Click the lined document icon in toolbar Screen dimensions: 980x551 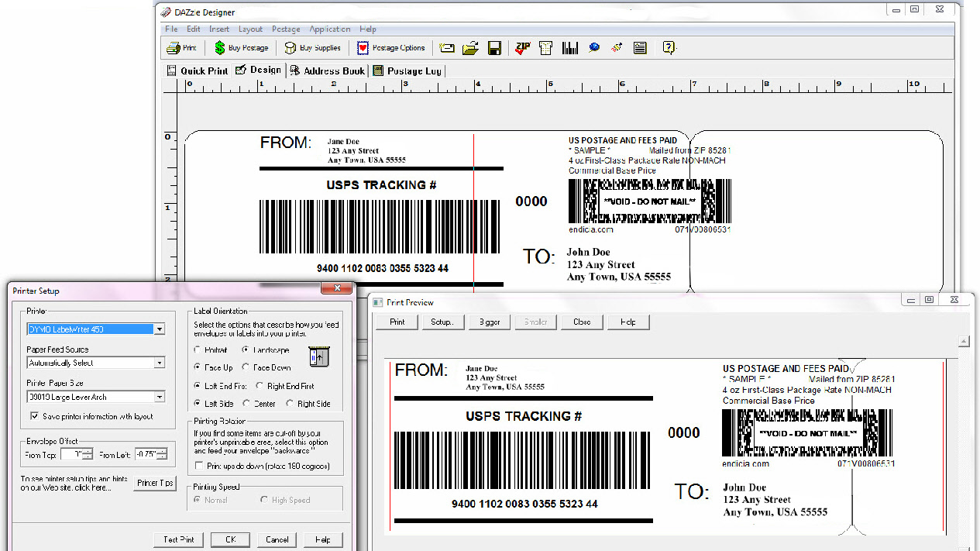point(640,48)
